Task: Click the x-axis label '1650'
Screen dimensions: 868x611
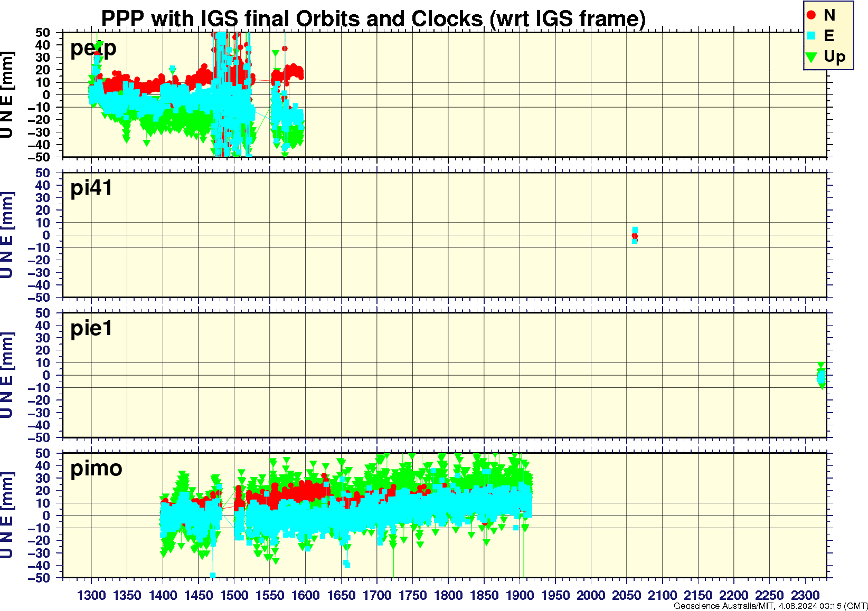Action: click(341, 596)
